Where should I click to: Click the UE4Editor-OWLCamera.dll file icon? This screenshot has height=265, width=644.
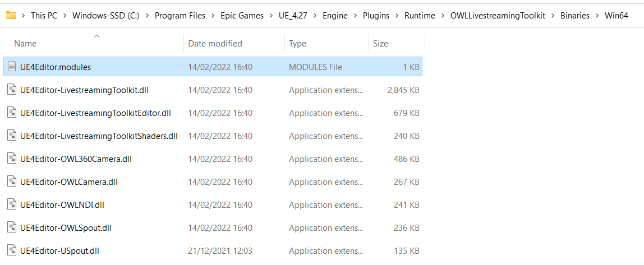(x=12, y=182)
